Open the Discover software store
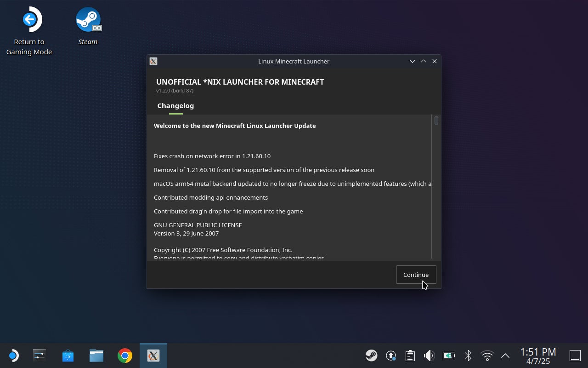The height and width of the screenshot is (368, 588). [68, 355]
